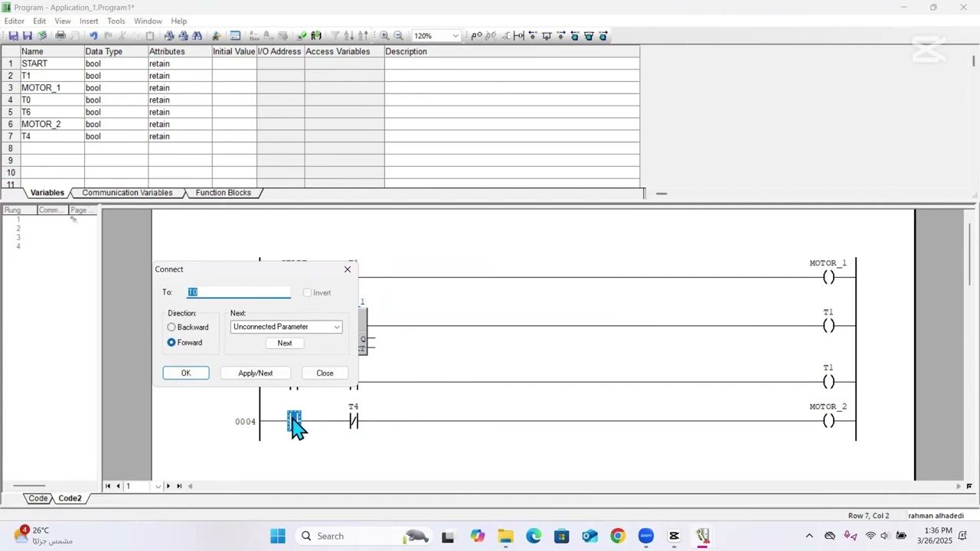This screenshot has height=551, width=980.
Task: Click the Insert contact left rung icon
Action: click(x=533, y=36)
